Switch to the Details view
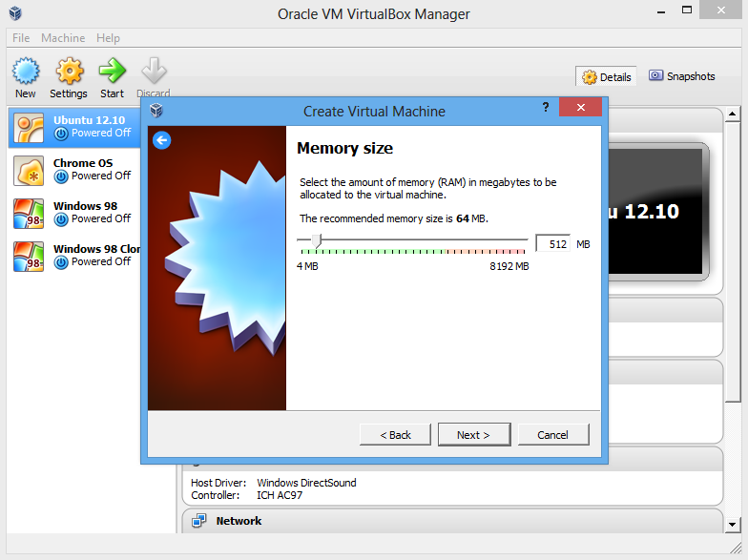The image size is (748, 560). coord(607,76)
